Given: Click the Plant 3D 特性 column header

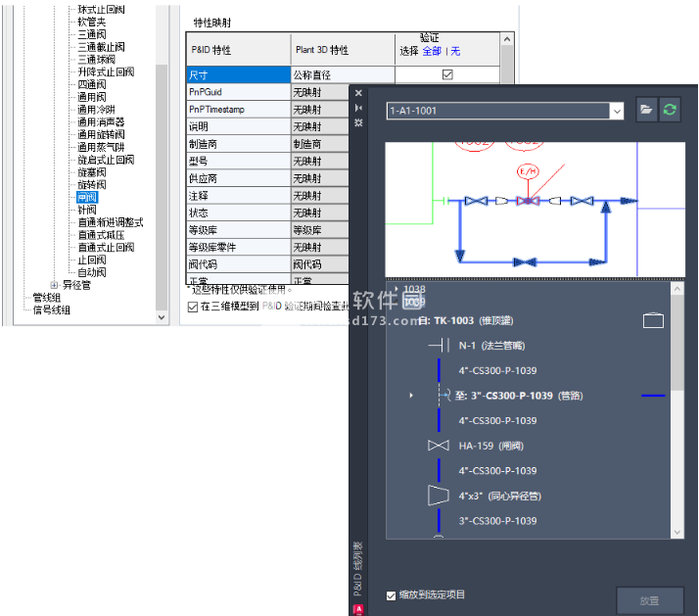Looking at the screenshot, I should (343, 50).
